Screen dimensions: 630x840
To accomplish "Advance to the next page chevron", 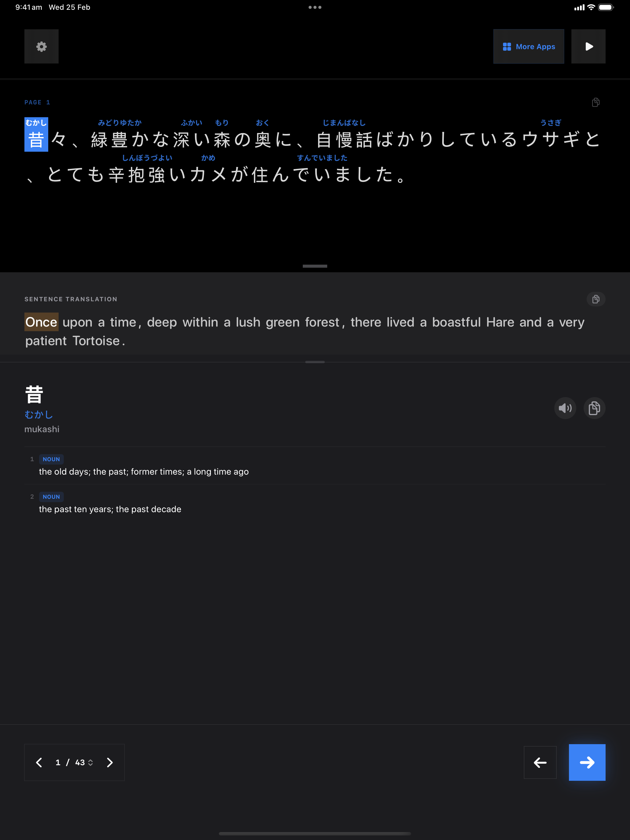I will pos(110,762).
